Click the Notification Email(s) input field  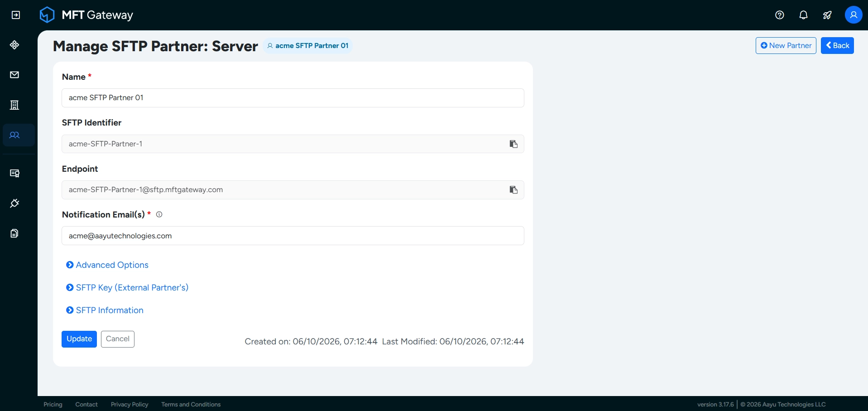coord(293,236)
